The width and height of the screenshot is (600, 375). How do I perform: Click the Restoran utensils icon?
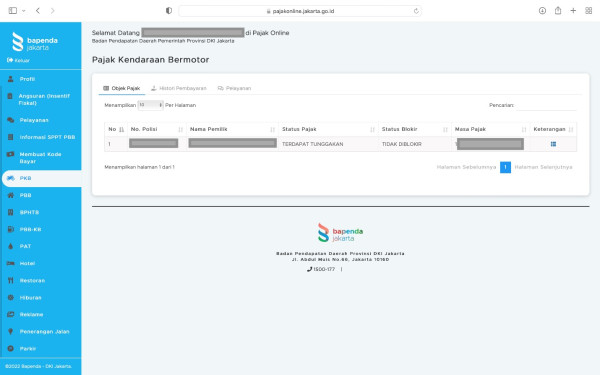click(10, 280)
